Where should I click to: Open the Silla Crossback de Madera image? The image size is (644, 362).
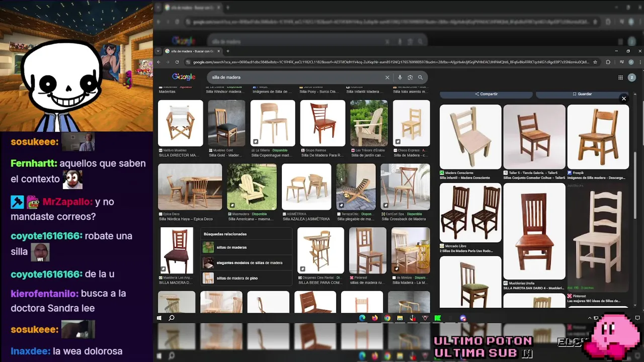tap(406, 187)
